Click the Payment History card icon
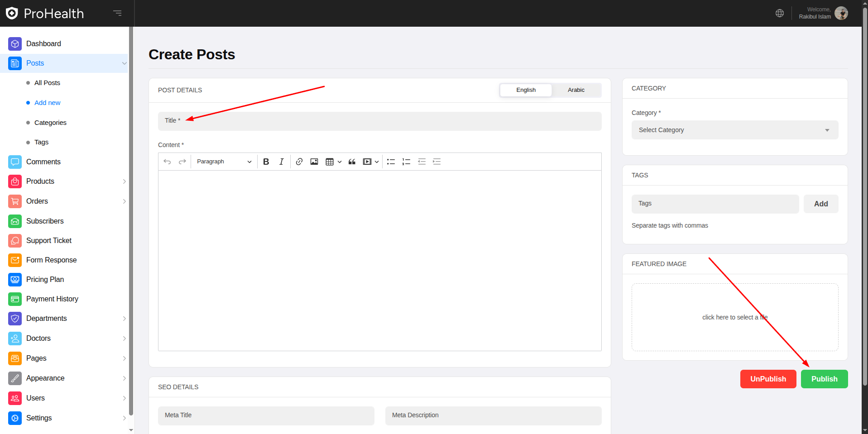Screen dimensions: 868x434 [15, 299]
